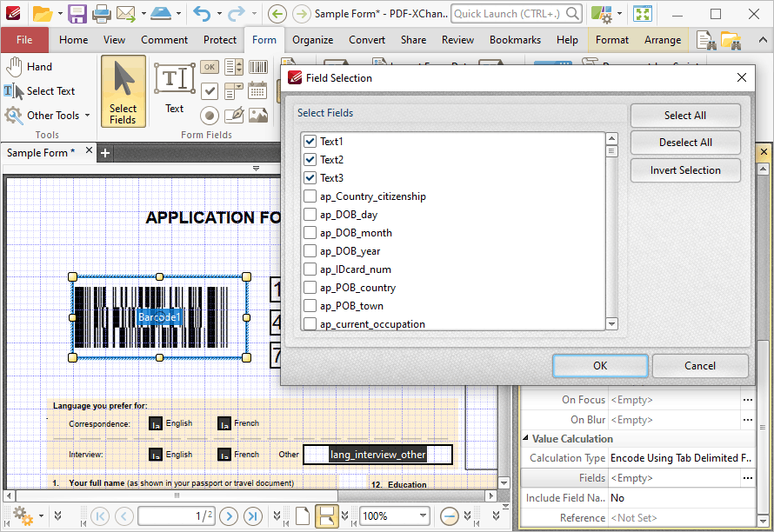Select the Image field tool
Image resolution: width=774 pixels, height=532 pixels.
click(x=258, y=116)
